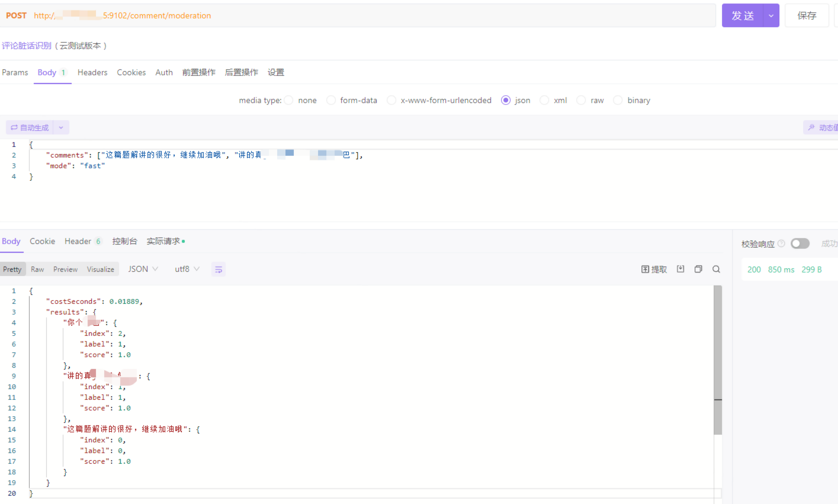Viewport: 838px width, 504px height.
Task: Select the raw media type radio
Action: (581, 100)
